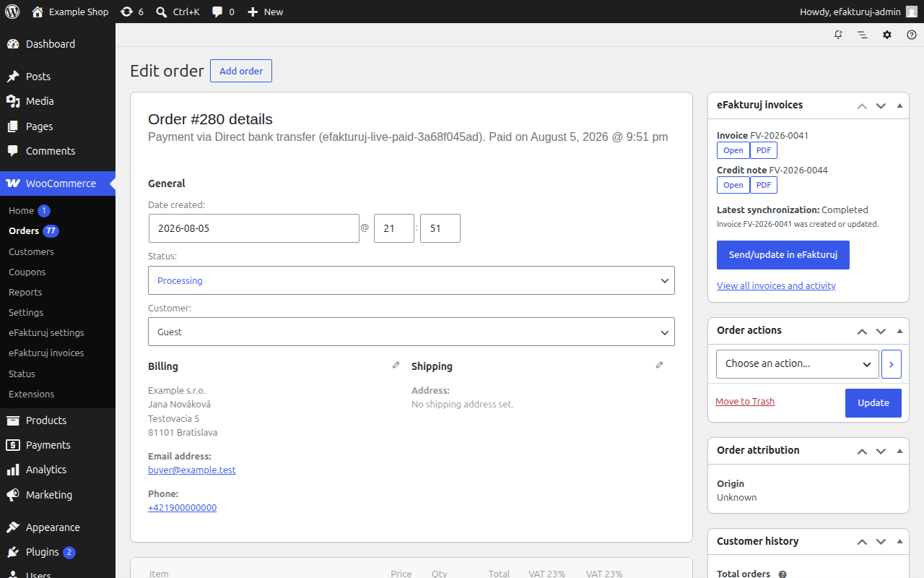Click the blue Update button
924x578 pixels.
[873, 402]
